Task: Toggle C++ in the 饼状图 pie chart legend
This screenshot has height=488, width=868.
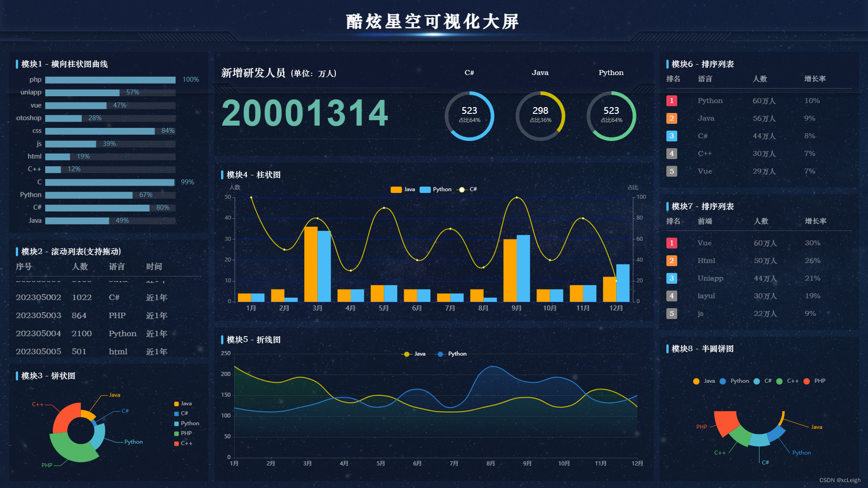Action: 184,443
